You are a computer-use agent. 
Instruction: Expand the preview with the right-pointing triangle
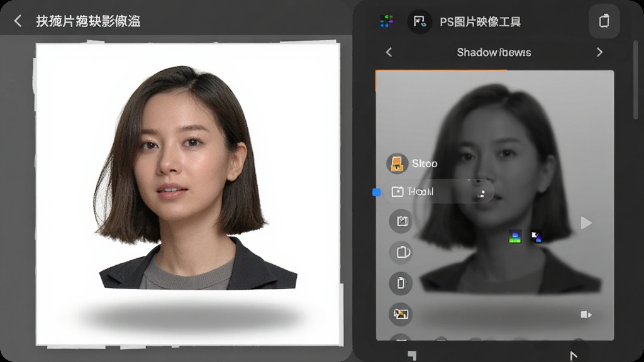[x=586, y=223]
